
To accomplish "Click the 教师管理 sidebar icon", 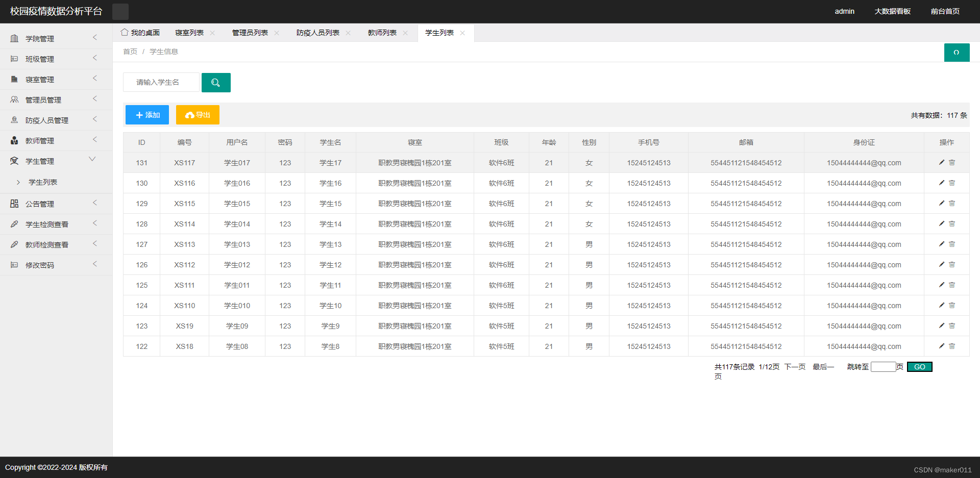I will 14,141.
